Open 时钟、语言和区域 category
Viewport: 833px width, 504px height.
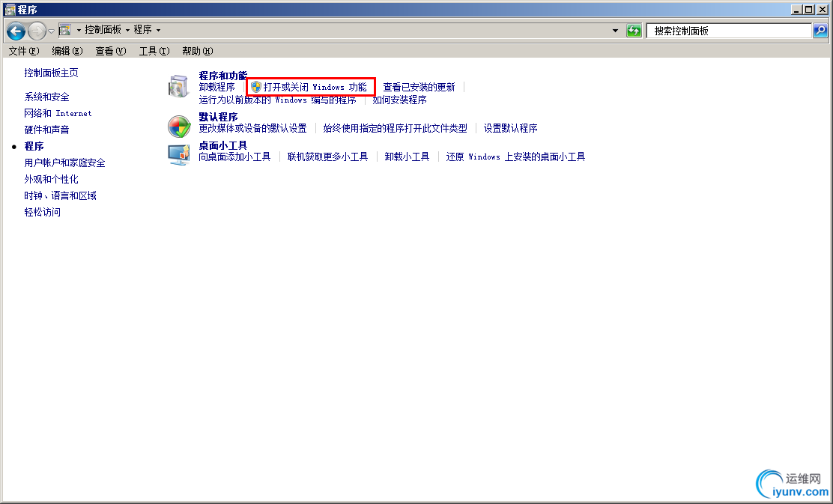[60, 195]
